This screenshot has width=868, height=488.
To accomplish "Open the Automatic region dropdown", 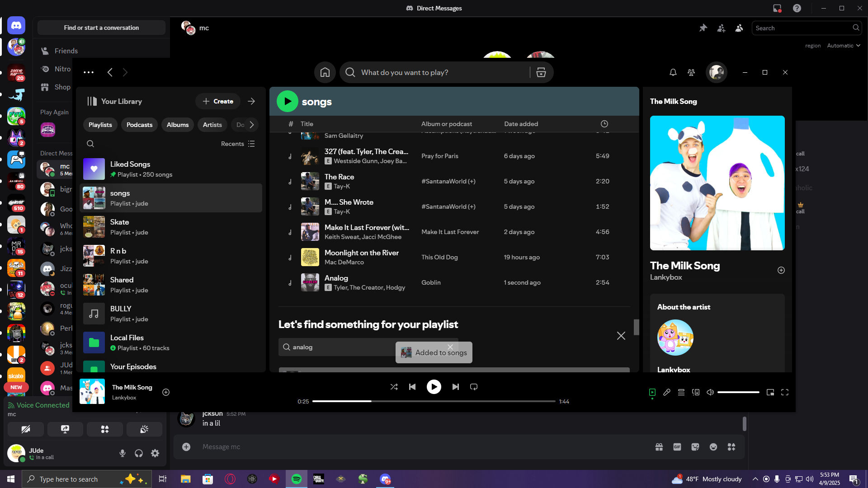I will point(843,46).
